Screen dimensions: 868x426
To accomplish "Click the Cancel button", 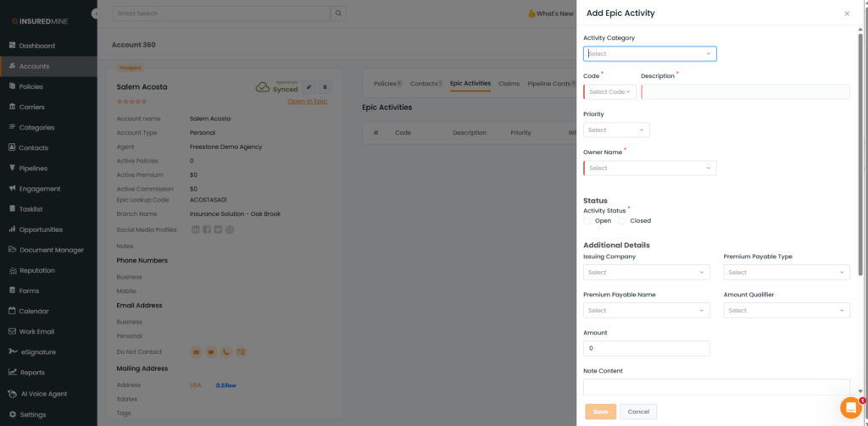I will point(638,412).
